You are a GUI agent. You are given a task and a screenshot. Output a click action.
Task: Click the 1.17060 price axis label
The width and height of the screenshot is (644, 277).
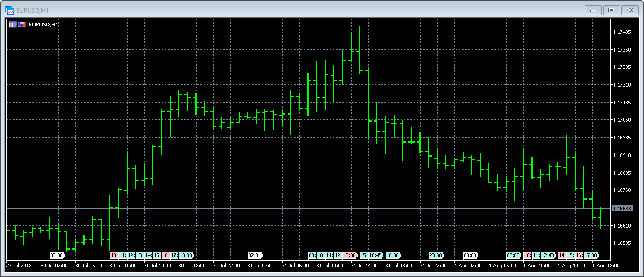point(621,120)
